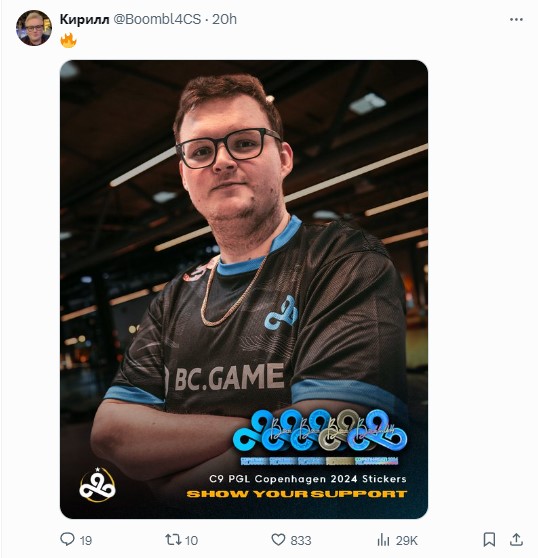The image size is (538, 558).
Task: Like the post with heart icon
Action: pyautogui.click(x=278, y=539)
